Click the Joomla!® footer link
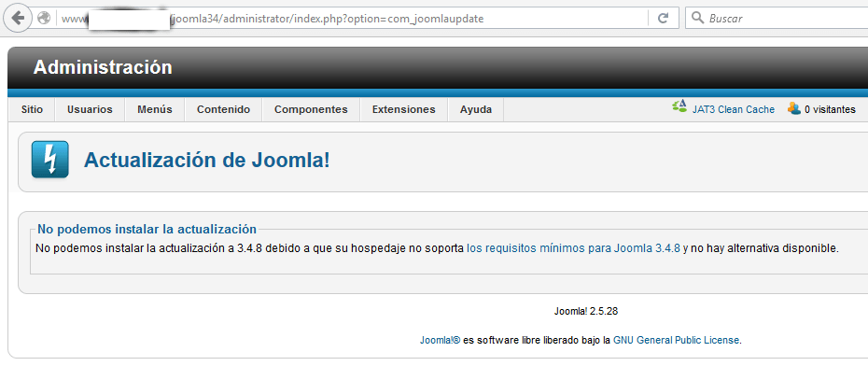Image resolution: width=868 pixels, height=380 pixels. (440, 340)
